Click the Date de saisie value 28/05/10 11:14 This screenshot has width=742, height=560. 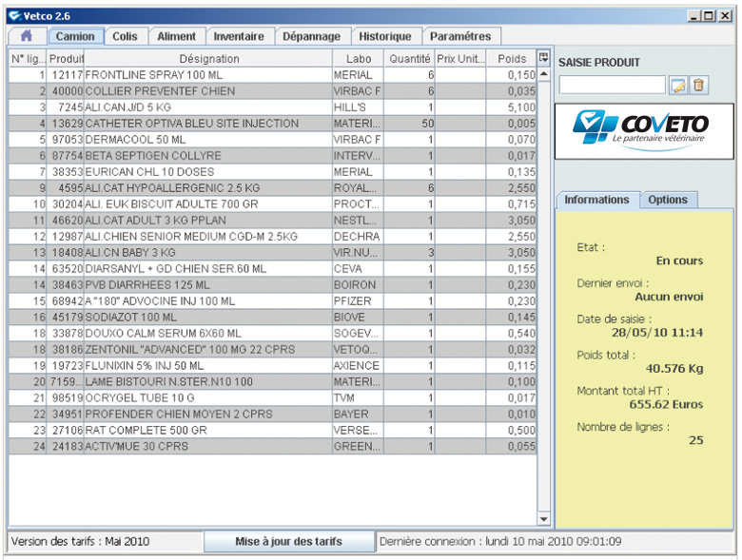click(x=656, y=333)
